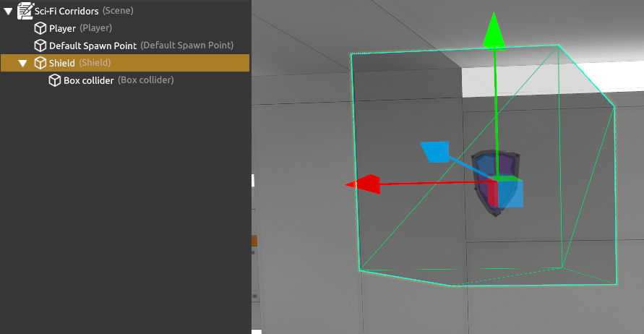Click the small green plane handle on gizmo
Image resolution: width=644 pixels, height=334 pixels.
[509, 178]
